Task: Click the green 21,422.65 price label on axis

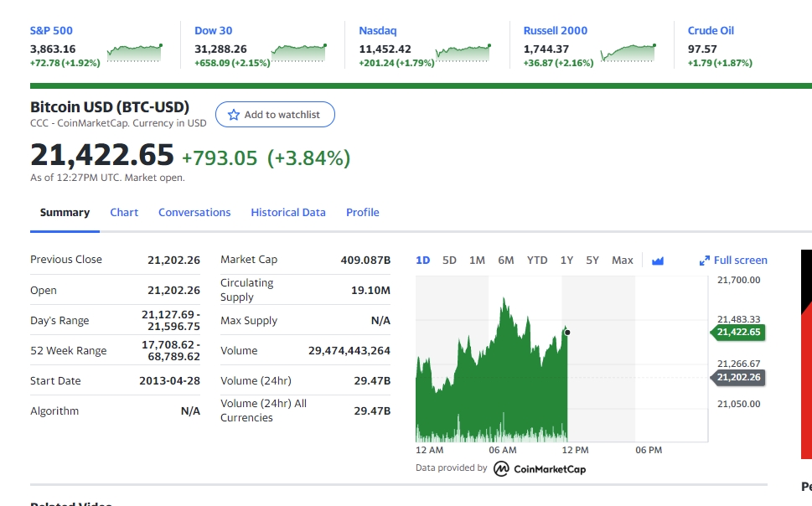Action: coord(738,332)
